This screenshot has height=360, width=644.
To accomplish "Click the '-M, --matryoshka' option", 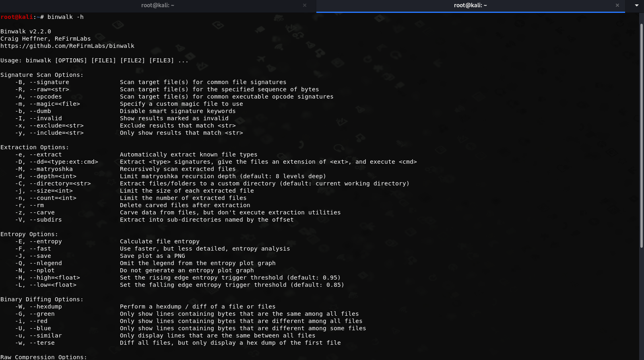I will pos(44,169).
